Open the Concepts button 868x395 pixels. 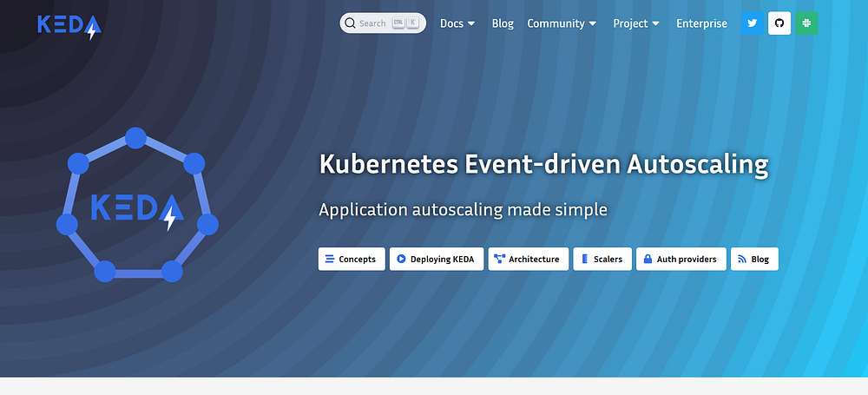[352, 259]
